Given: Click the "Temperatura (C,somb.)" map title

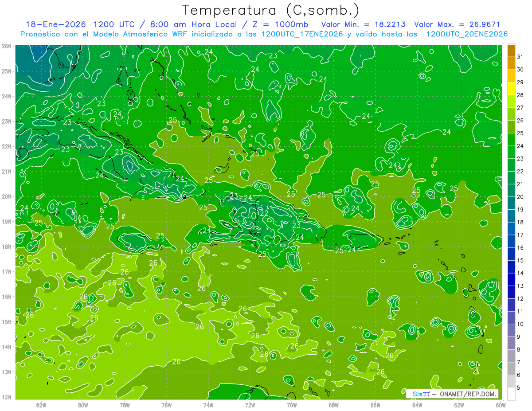Looking at the screenshot, I should pyautogui.click(x=270, y=10).
